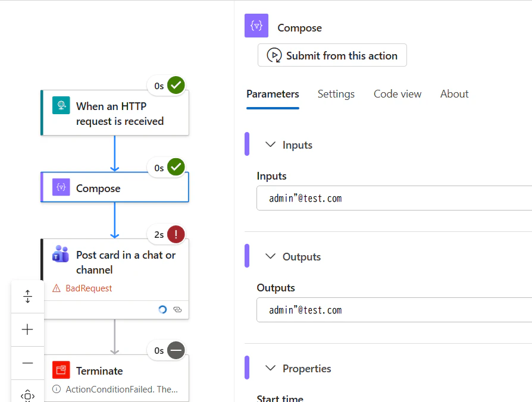Zoom out the flow canvas with minus
The height and width of the screenshot is (402, 532).
click(27, 363)
